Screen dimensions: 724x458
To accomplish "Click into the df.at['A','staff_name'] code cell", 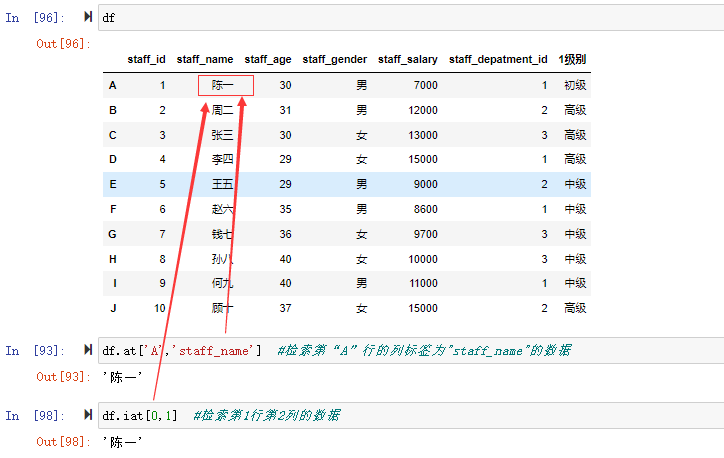I will [x=400, y=350].
